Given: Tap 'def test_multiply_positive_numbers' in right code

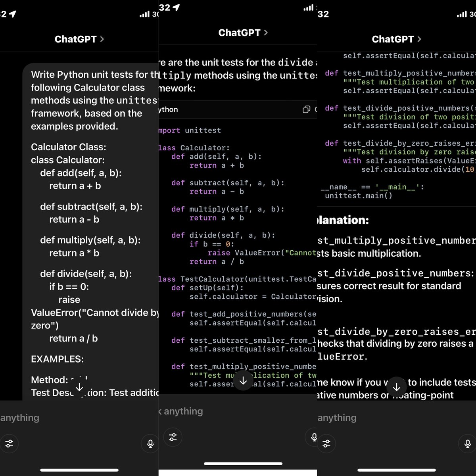Looking at the screenshot, I should (x=400, y=73).
